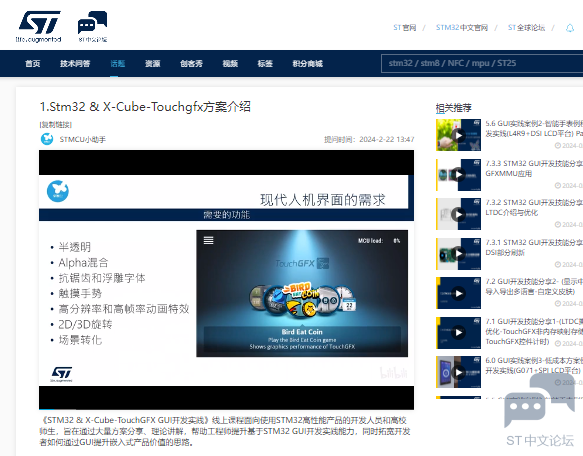Open the notifications bell icon
The width and height of the screenshot is (583, 456).
(570, 28)
